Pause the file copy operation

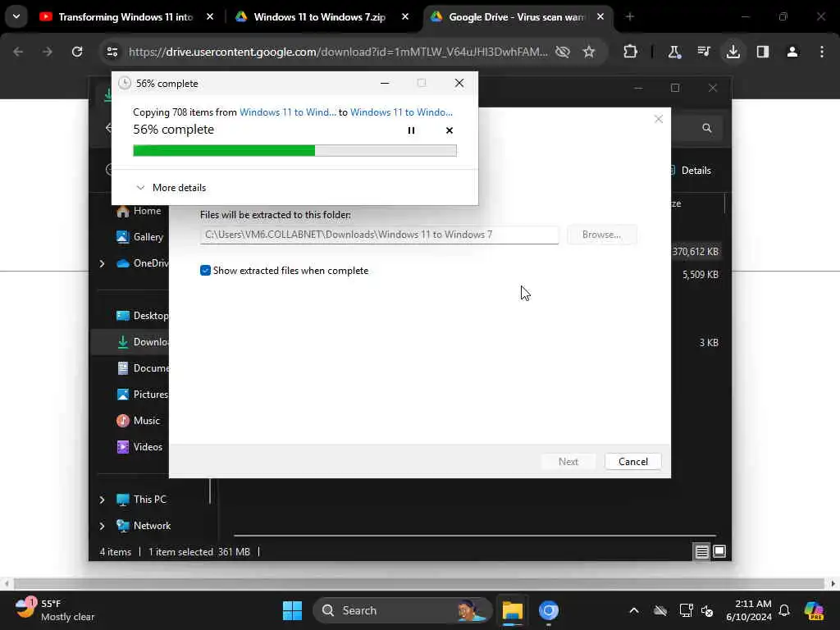[411, 130]
